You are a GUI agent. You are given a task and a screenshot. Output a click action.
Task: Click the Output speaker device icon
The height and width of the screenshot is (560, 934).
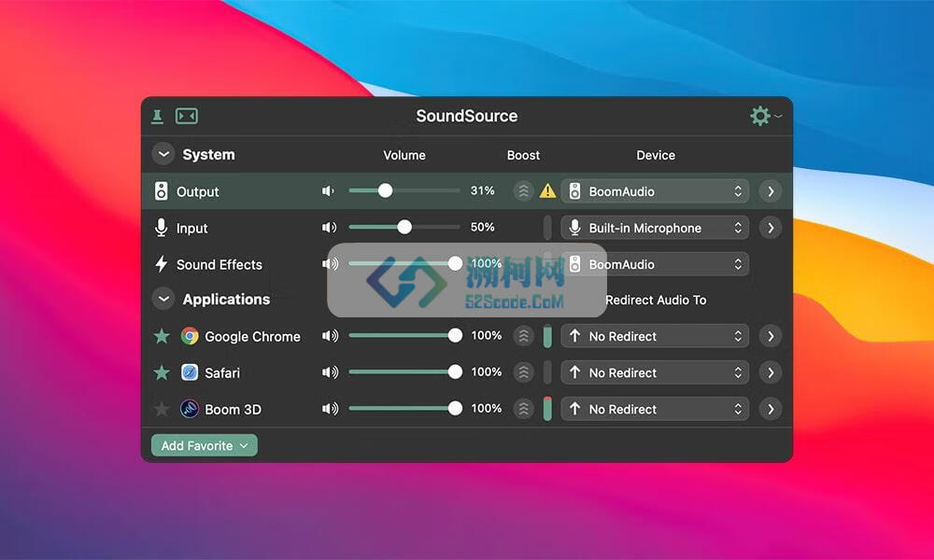click(161, 191)
